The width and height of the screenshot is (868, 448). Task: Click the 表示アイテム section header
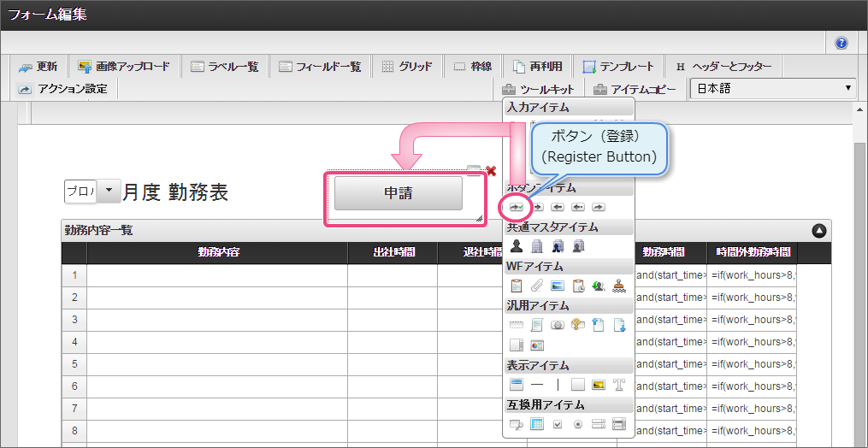569,365
